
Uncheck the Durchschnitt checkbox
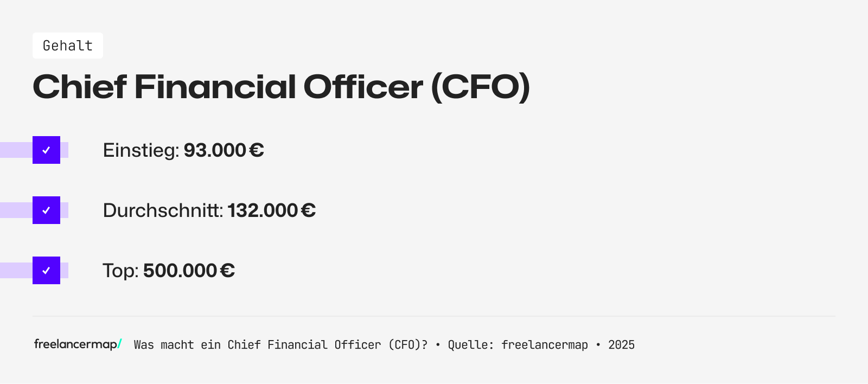[x=46, y=210]
